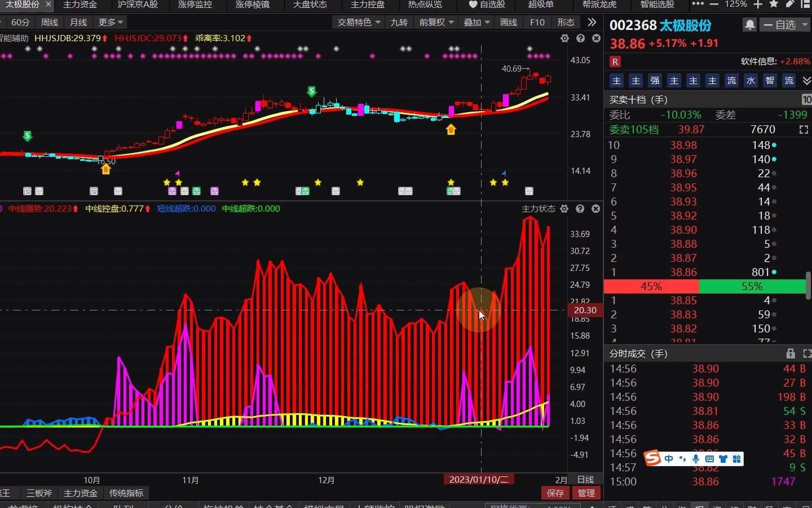812x508 pixels.
Task: Open the 主力资金 top tab
Action: (x=80, y=5)
